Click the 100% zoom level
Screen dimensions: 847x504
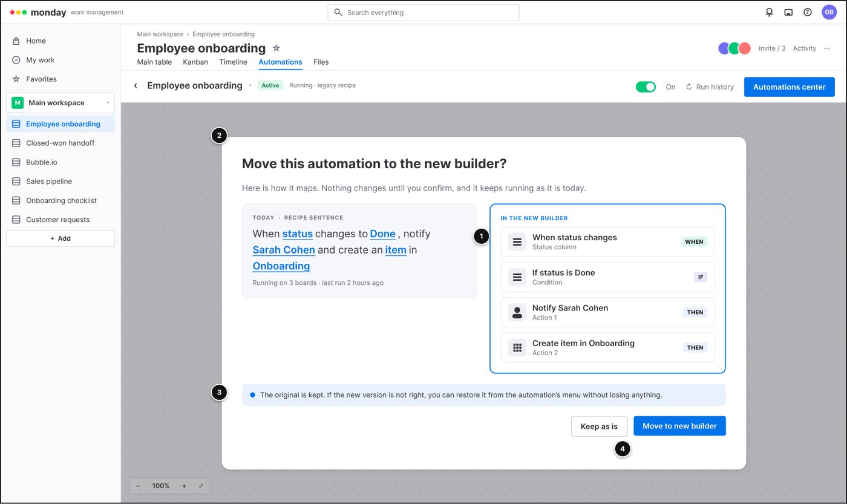(161, 486)
